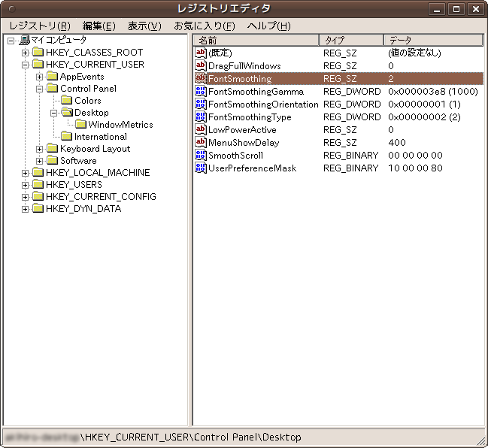The width and height of the screenshot is (488, 448).
Task: Click the title bar round menu button
Action: point(11,9)
